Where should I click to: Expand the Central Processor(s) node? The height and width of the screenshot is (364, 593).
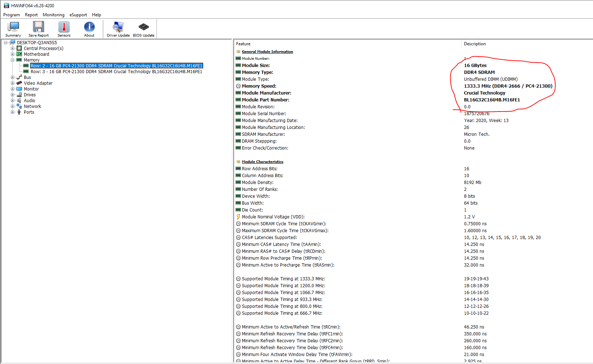click(12, 48)
